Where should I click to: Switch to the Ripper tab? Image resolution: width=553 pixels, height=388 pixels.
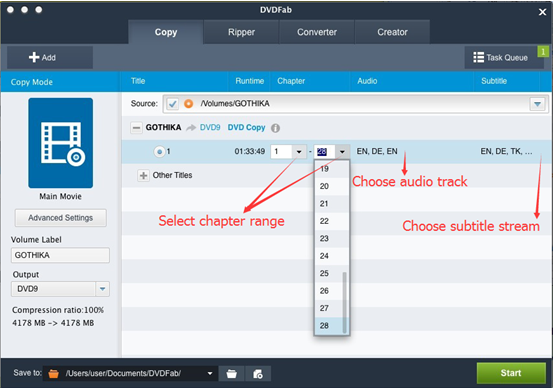click(x=241, y=32)
